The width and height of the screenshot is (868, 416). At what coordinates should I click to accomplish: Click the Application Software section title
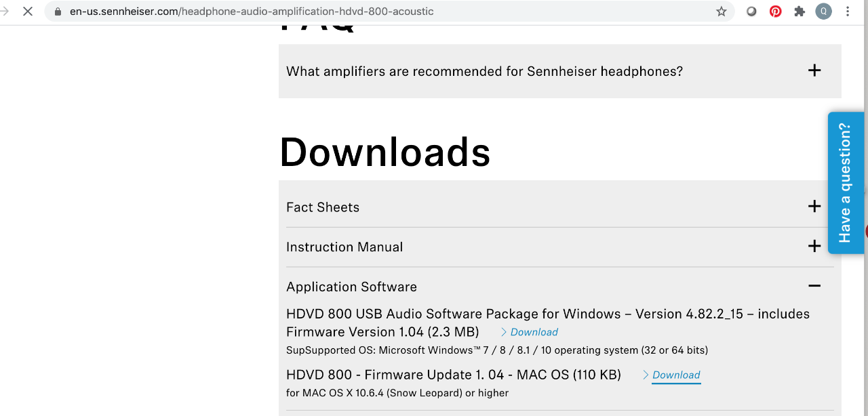(x=351, y=287)
